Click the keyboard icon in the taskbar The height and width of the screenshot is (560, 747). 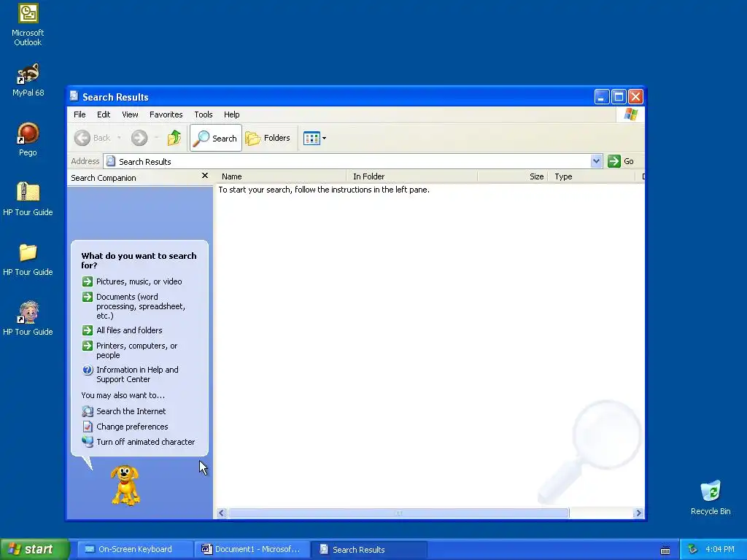[x=665, y=550]
